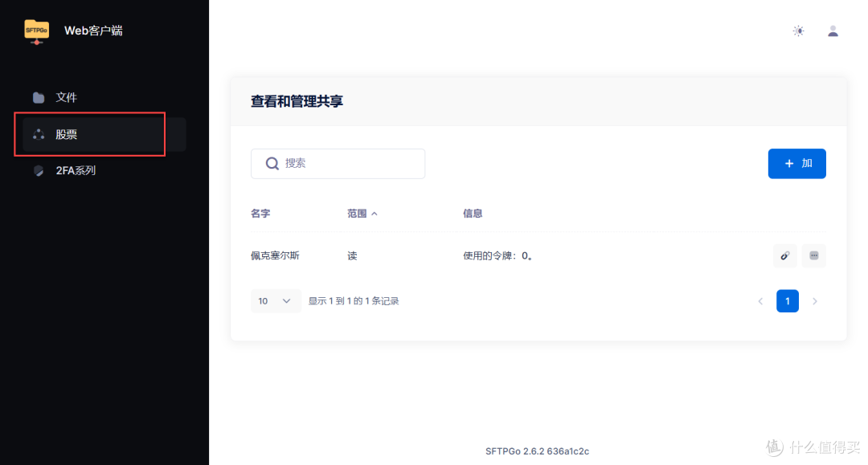The image size is (868, 465).
Task: Open the 10 records-per-page dropdown
Action: (275, 301)
